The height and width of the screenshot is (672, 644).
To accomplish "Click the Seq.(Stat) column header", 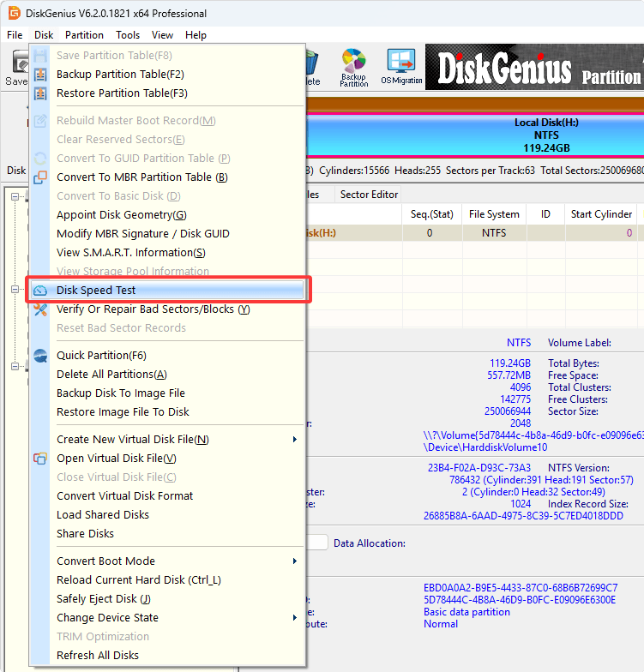I will point(432,214).
